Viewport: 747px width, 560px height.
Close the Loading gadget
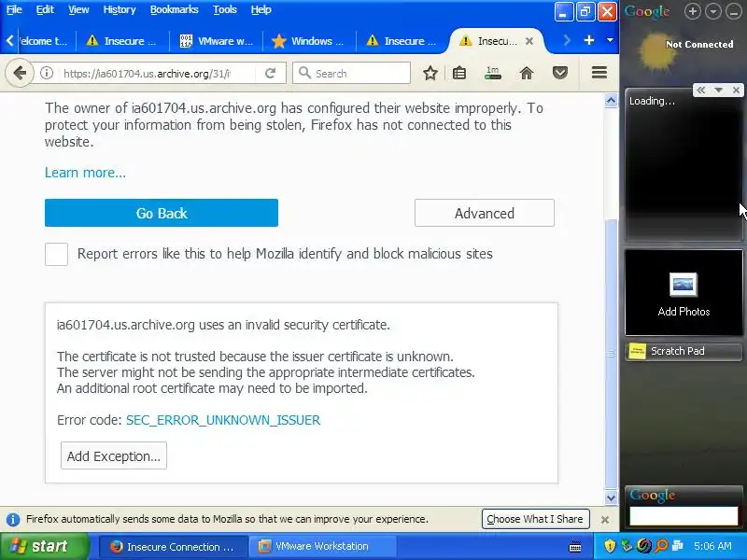point(736,90)
